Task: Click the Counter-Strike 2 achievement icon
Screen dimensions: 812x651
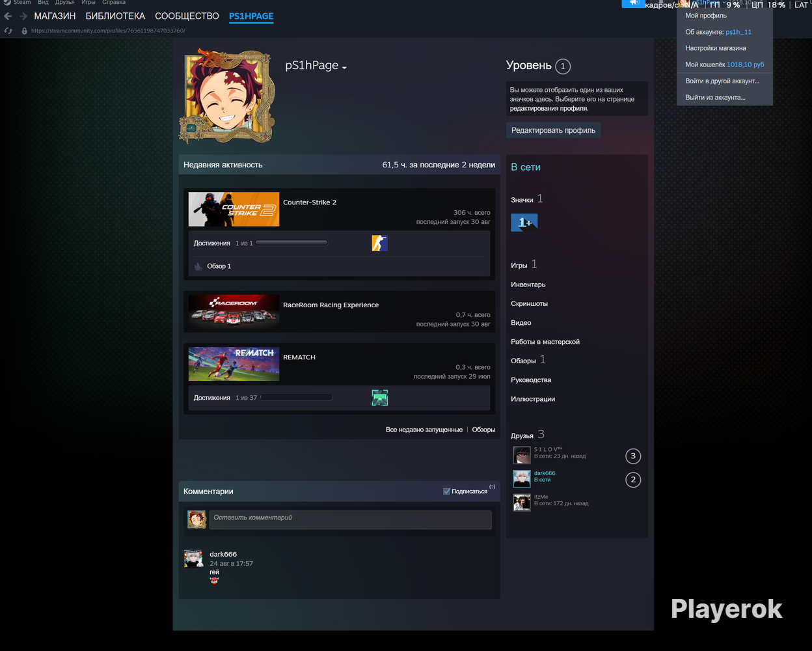Action: click(379, 243)
